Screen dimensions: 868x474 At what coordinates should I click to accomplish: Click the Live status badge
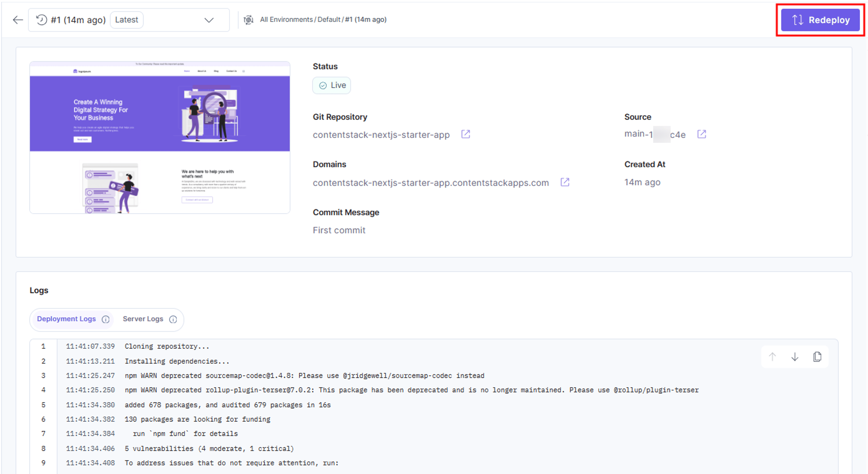[332, 85]
